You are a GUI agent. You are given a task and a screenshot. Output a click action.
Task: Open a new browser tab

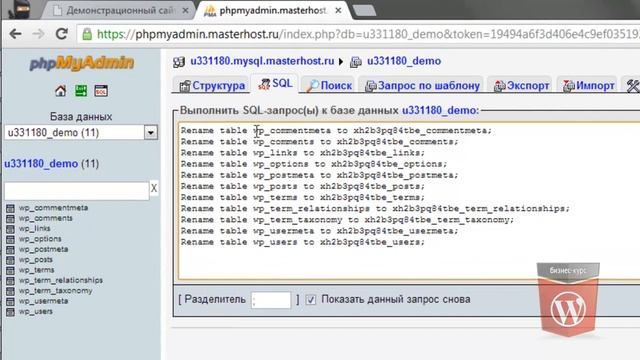[x=364, y=11]
